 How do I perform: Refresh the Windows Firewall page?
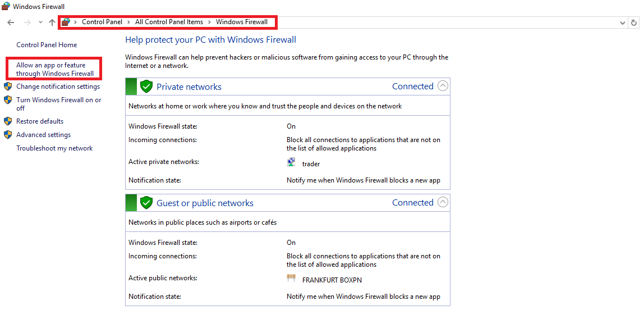pos(634,23)
